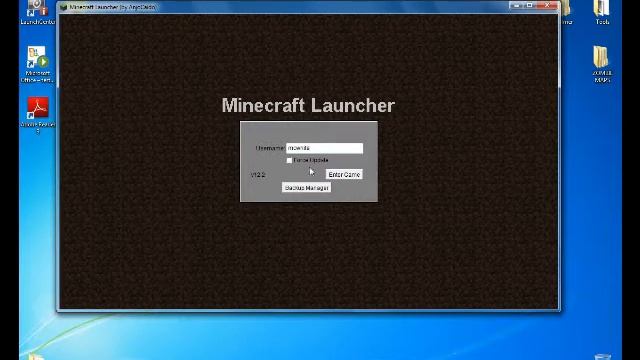This screenshot has width=640, height=360.
Task: Minimize the Minecraft Launcher window
Action: (x=516, y=5)
